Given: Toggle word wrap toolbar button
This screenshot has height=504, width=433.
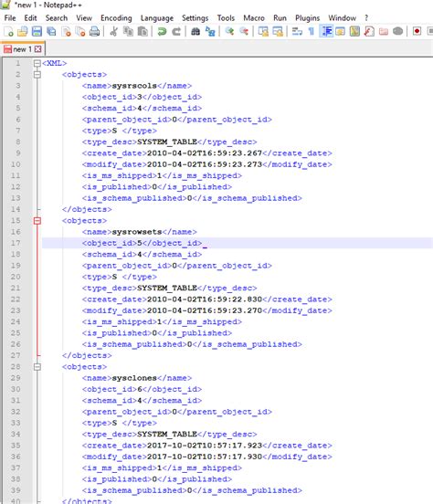Looking at the screenshot, I should tap(297, 31).
